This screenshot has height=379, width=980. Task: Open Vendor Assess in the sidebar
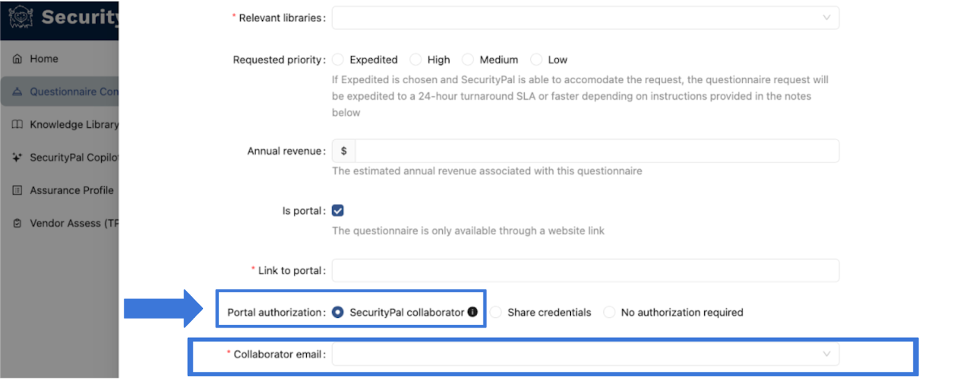59,223
